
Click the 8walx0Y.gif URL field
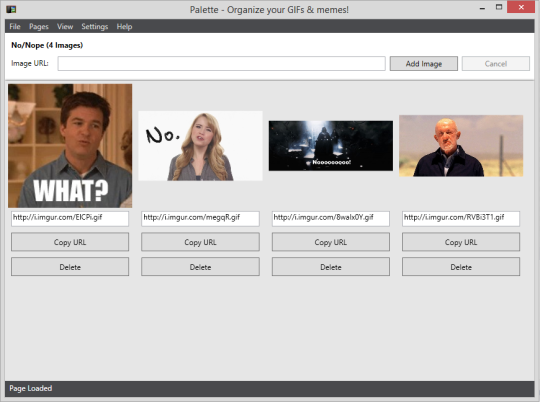click(x=331, y=218)
